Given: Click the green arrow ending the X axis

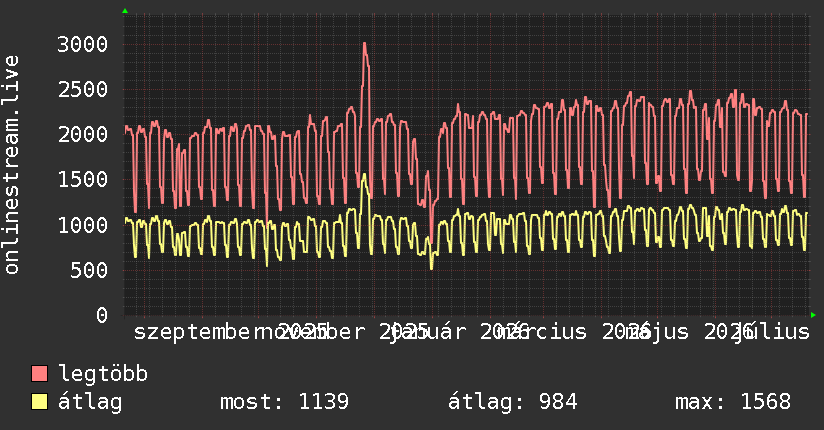Looking at the screenshot, I should click(x=813, y=315).
